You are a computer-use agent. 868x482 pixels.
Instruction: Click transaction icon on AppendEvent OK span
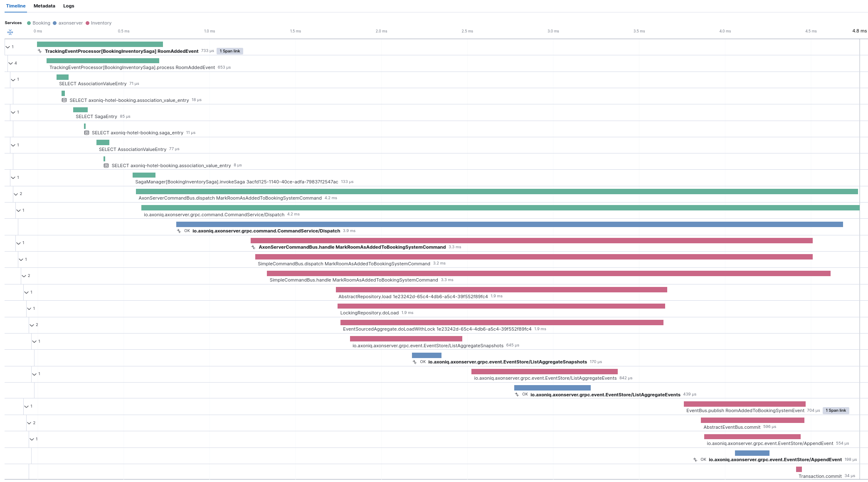click(x=695, y=460)
